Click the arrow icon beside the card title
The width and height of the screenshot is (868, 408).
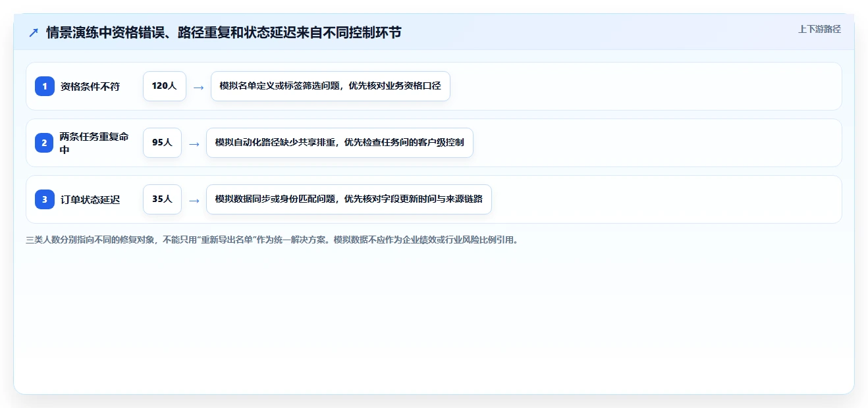pyautogui.click(x=34, y=33)
